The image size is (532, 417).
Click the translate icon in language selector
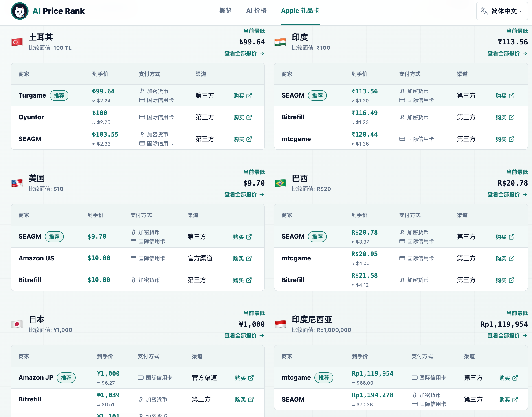click(484, 11)
